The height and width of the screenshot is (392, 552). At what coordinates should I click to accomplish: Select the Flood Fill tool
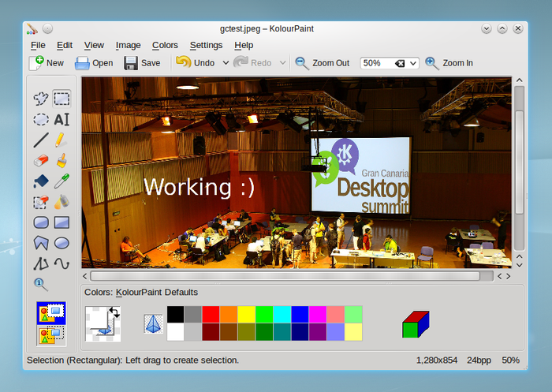pos(41,181)
